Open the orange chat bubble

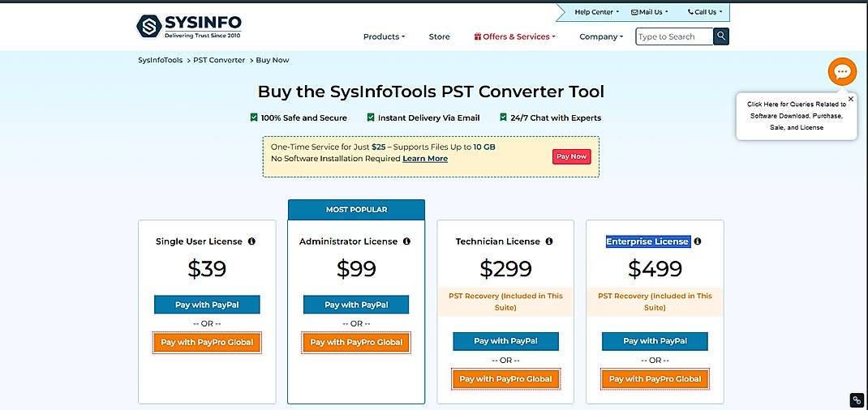tap(842, 71)
